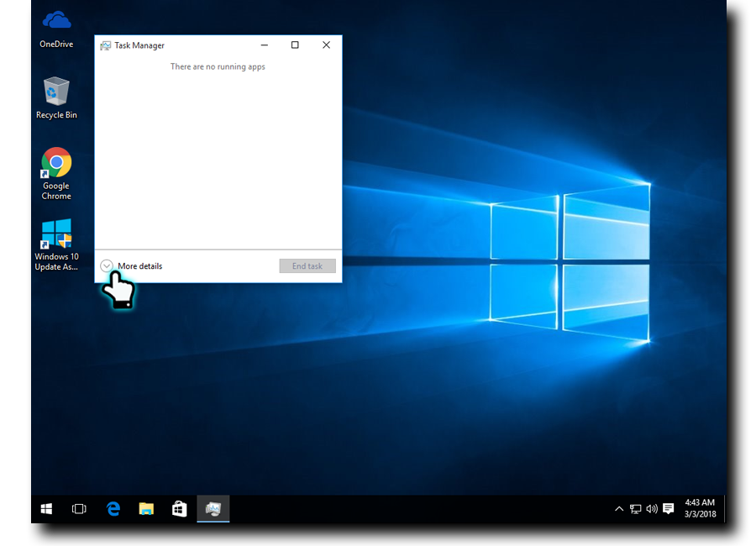Click the taskbar clock and date
Image resolution: width=756 pixels, height=546 pixels.
click(x=700, y=508)
